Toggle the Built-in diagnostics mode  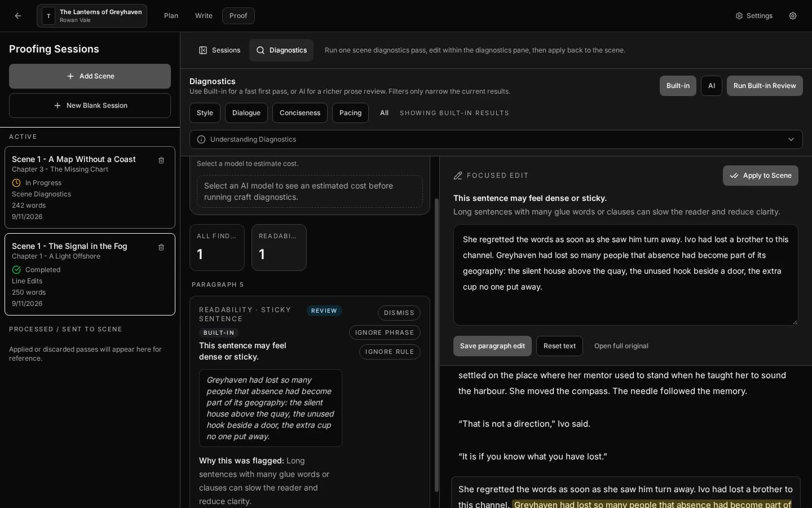tap(678, 86)
